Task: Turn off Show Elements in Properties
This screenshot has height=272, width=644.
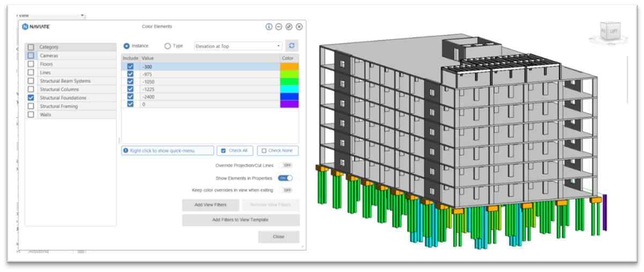Action: tap(286, 178)
